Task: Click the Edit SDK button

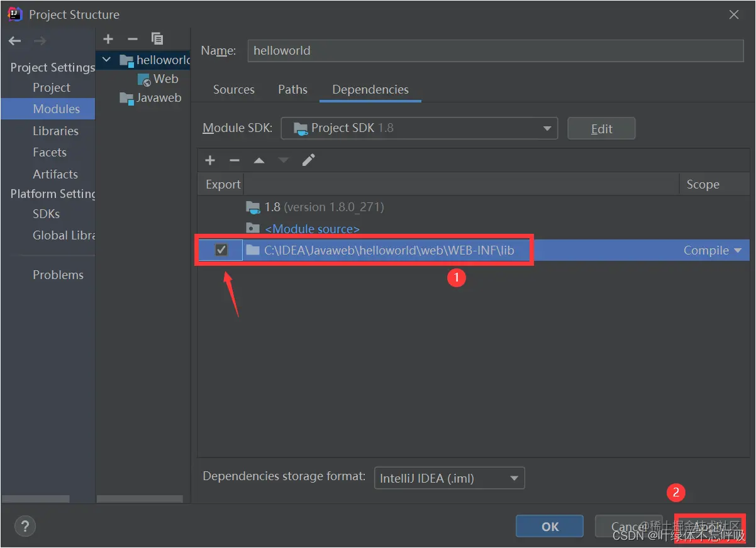Action: [601, 128]
